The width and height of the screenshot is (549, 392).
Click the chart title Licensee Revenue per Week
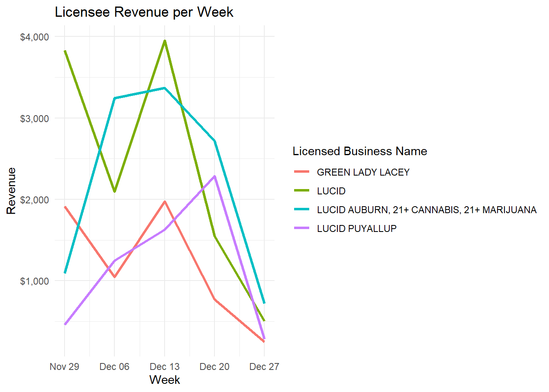pos(144,12)
